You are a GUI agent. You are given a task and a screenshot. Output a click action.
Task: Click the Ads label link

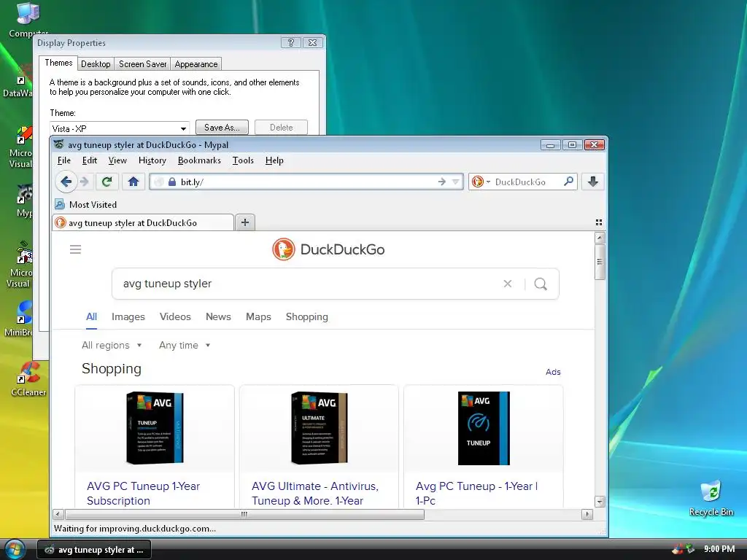[553, 372]
